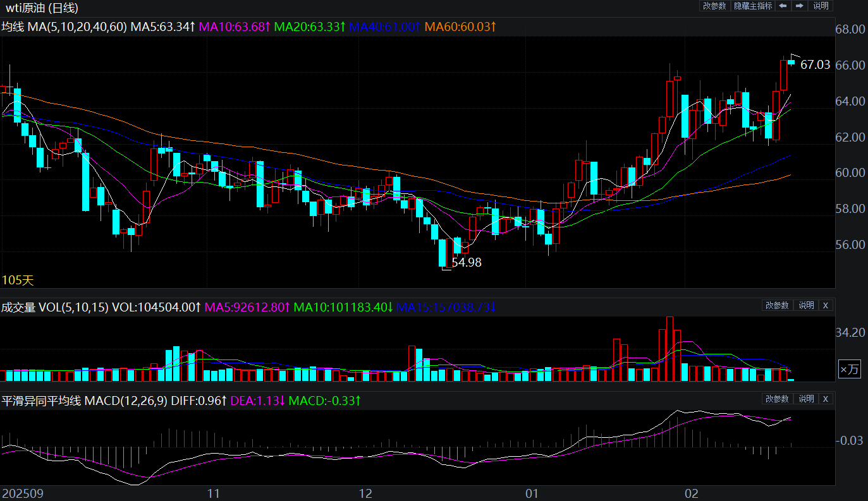This screenshot has width=868, height=501.
Task: Click the wti原油 (日线) chart title
Action: point(42,8)
